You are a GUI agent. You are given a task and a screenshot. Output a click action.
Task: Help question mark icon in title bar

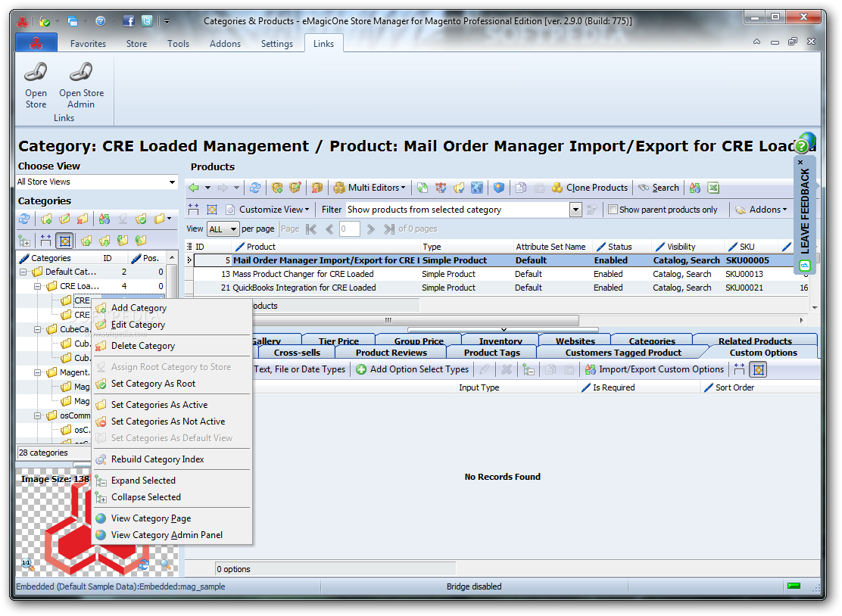click(x=101, y=21)
